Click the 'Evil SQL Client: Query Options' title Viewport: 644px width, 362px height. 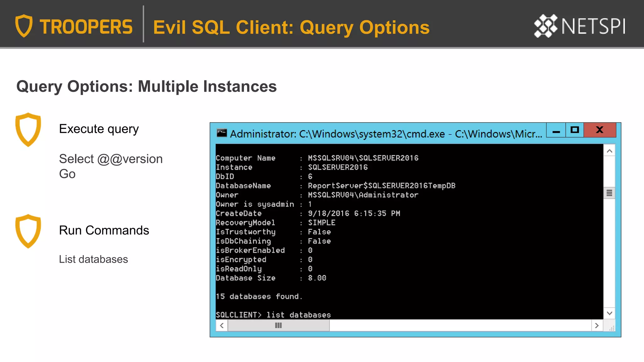[x=291, y=27]
